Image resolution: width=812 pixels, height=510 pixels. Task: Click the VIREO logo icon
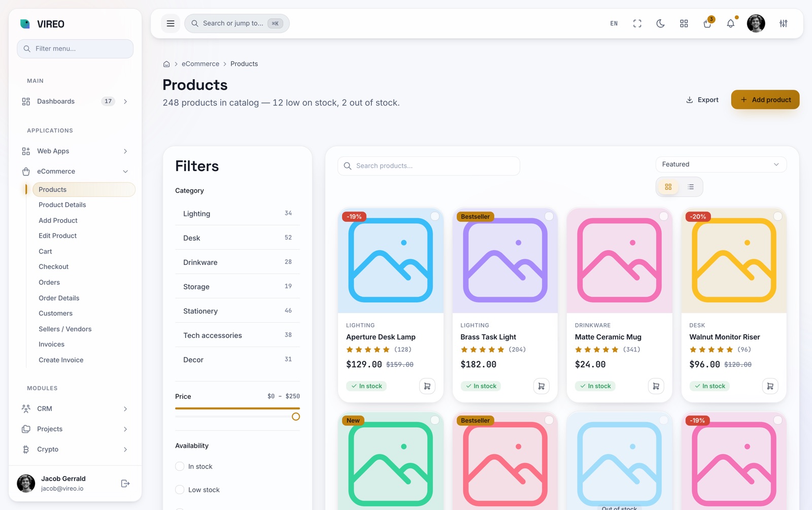pyautogui.click(x=25, y=24)
